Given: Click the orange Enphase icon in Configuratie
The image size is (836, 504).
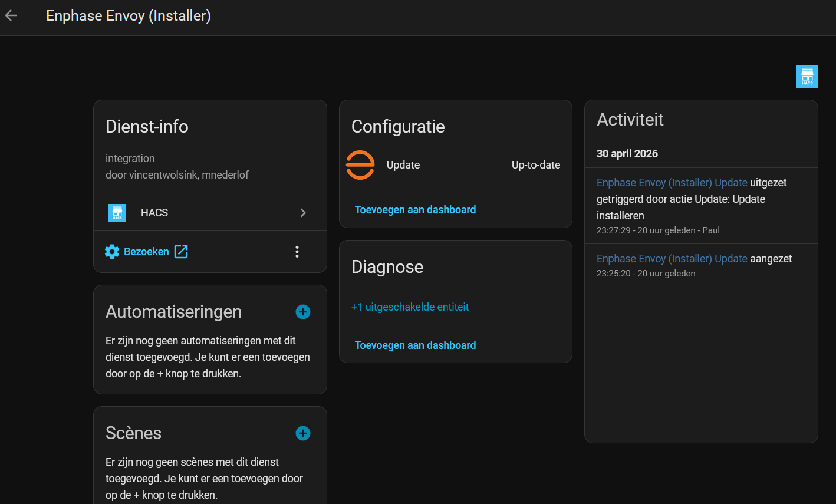Looking at the screenshot, I should click(x=360, y=165).
